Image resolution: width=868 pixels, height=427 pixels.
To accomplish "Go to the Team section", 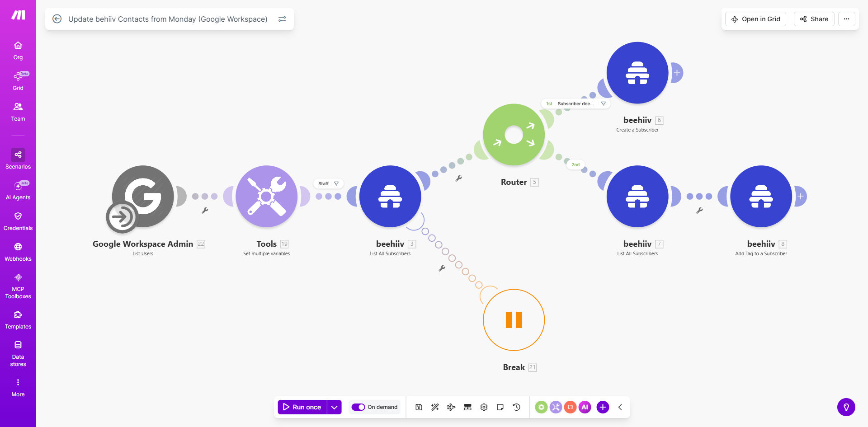I will click(x=18, y=112).
